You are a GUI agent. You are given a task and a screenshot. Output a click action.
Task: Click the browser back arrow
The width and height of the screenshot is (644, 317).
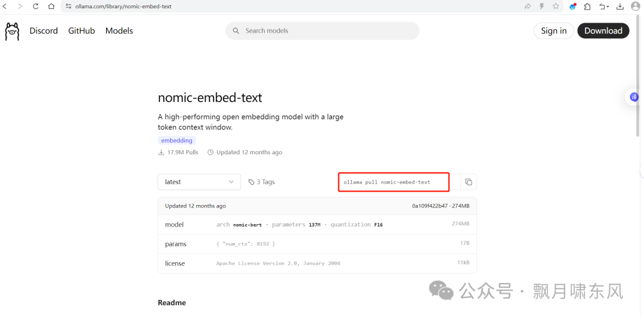pos(5,6)
